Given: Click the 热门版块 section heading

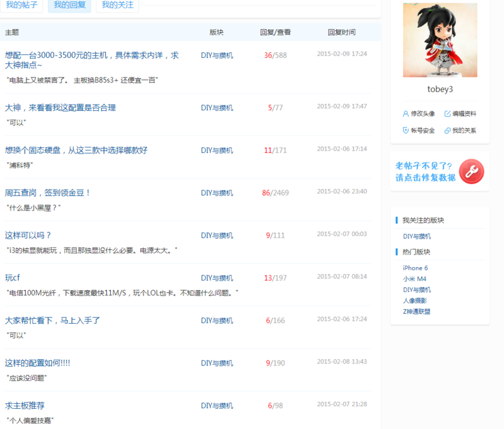Looking at the screenshot, I should coord(416,252).
